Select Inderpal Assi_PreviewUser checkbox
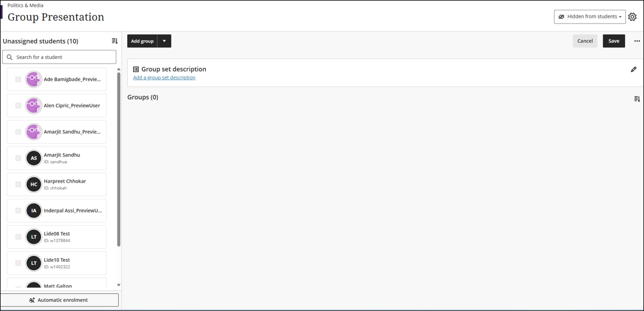 click(x=18, y=210)
